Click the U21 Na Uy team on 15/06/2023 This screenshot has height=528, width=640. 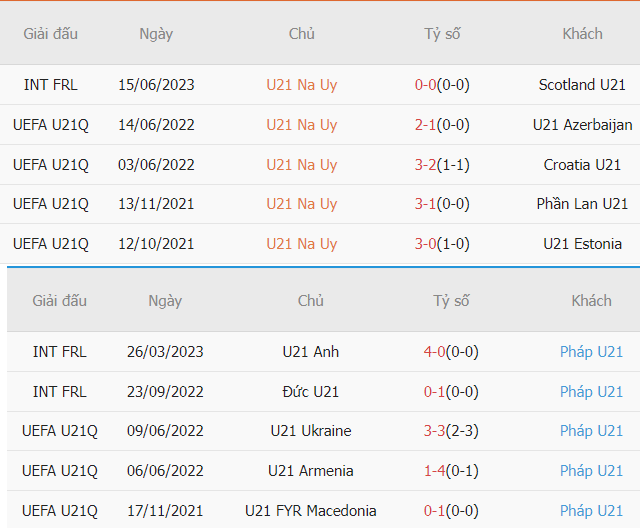[x=301, y=85]
